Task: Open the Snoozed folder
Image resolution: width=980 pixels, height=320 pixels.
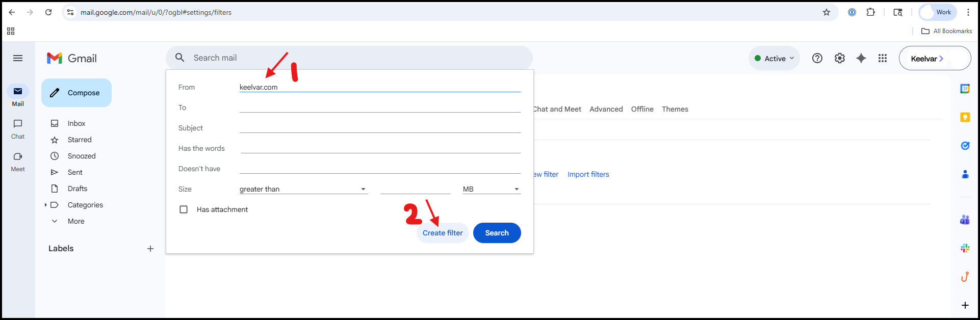Action: [82, 156]
